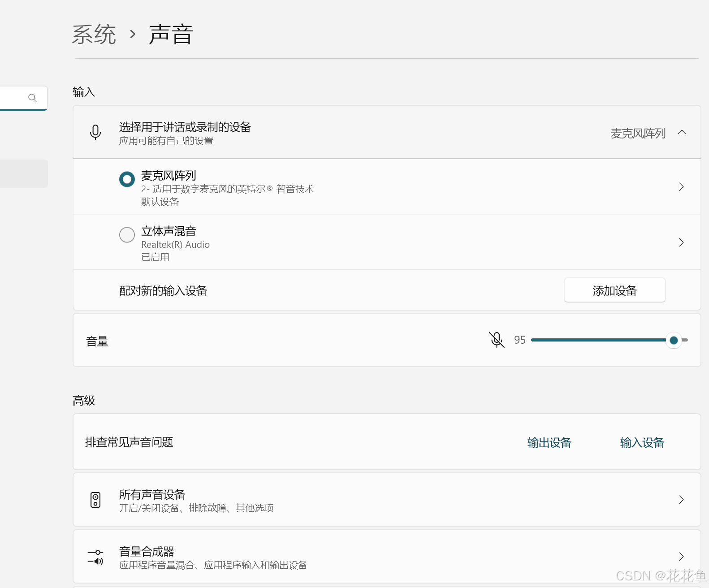Click the selected 麦克风阵列 summary in header
This screenshot has height=588, width=709.
[x=638, y=133]
